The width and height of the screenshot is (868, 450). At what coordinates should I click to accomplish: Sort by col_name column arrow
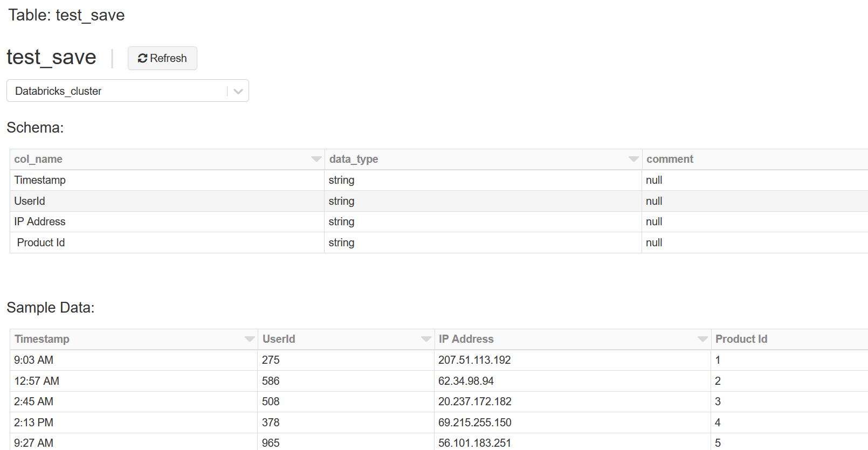point(316,159)
